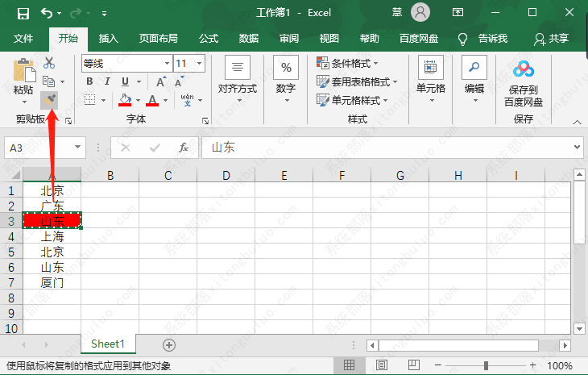This screenshot has height=375, width=588.
Task: Expand the font size dropdown
Action: pyautogui.click(x=199, y=63)
